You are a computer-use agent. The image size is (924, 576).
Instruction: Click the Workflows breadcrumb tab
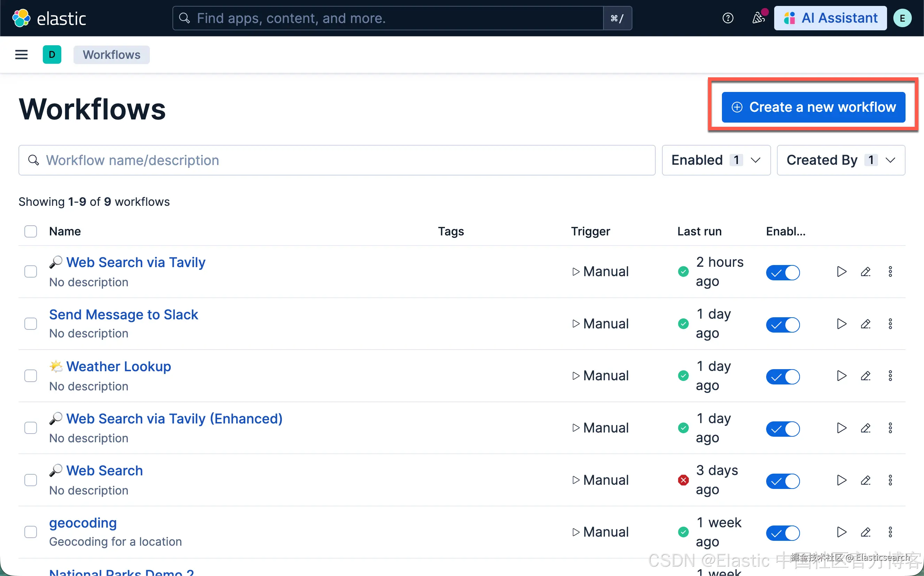pyautogui.click(x=111, y=55)
